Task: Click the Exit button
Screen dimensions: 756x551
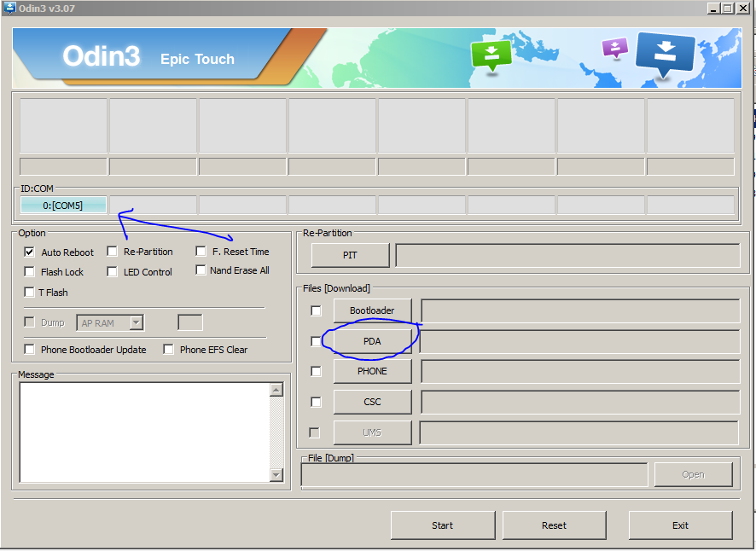Action: 680,525
